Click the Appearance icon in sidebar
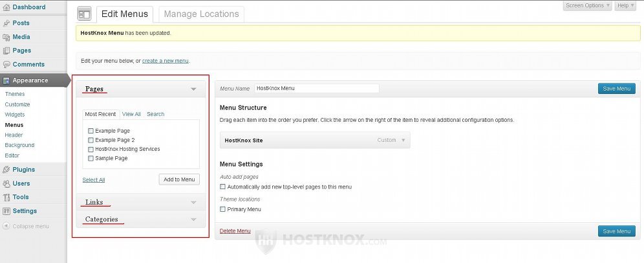644x263 pixels. [6, 81]
